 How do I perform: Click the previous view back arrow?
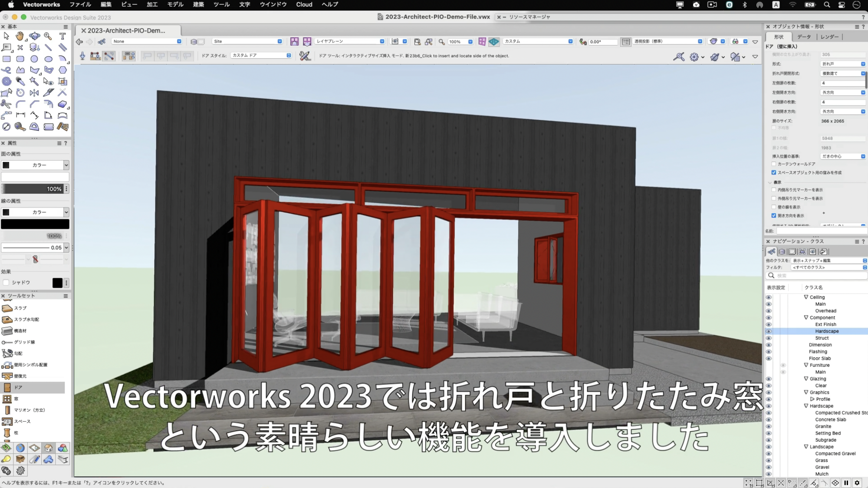pos(79,42)
